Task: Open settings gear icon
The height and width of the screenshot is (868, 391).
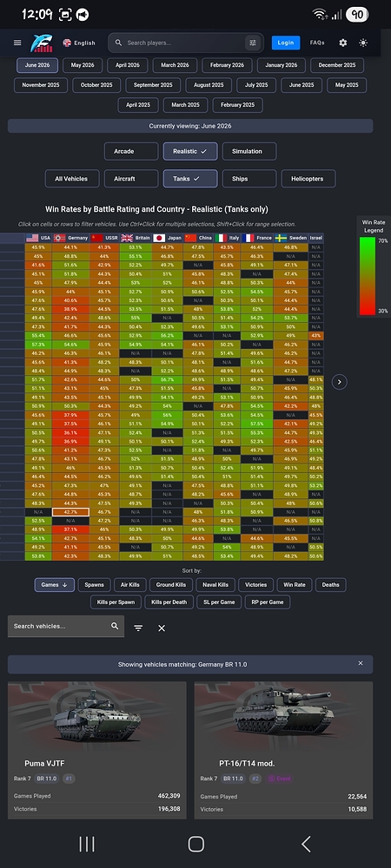Action: (x=343, y=43)
